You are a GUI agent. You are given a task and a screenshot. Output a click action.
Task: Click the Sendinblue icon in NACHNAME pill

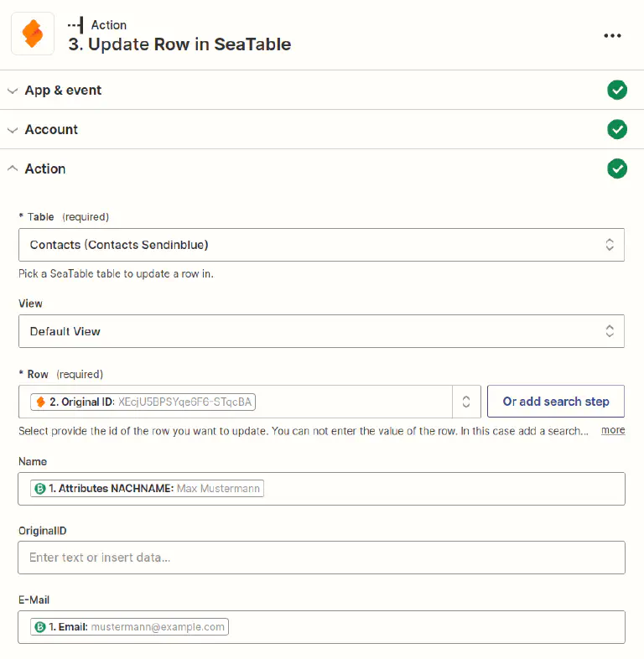(39, 488)
